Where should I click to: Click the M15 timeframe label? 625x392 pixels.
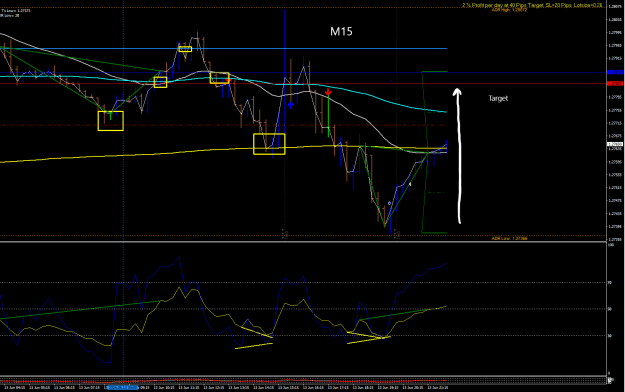point(341,32)
